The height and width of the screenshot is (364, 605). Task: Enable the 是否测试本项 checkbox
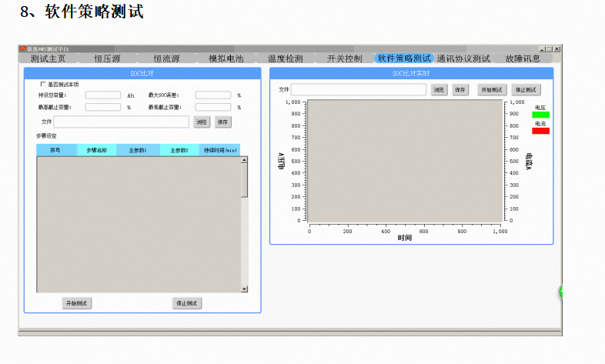pyautogui.click(x=42, y=85)
